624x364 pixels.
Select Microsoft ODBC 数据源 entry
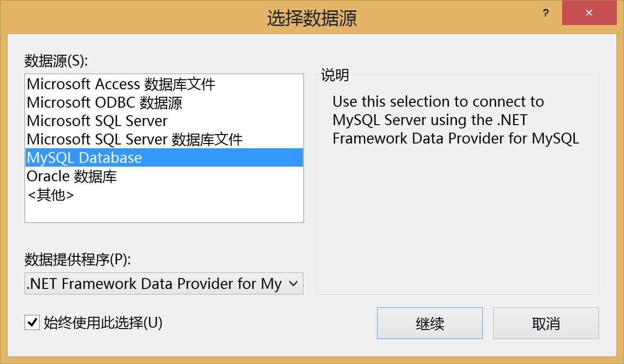point(105,102)
